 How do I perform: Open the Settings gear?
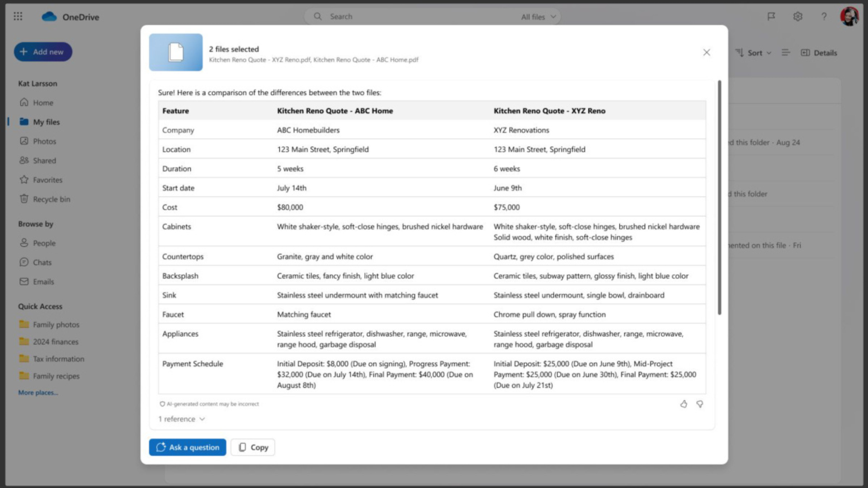coord(798,16)
